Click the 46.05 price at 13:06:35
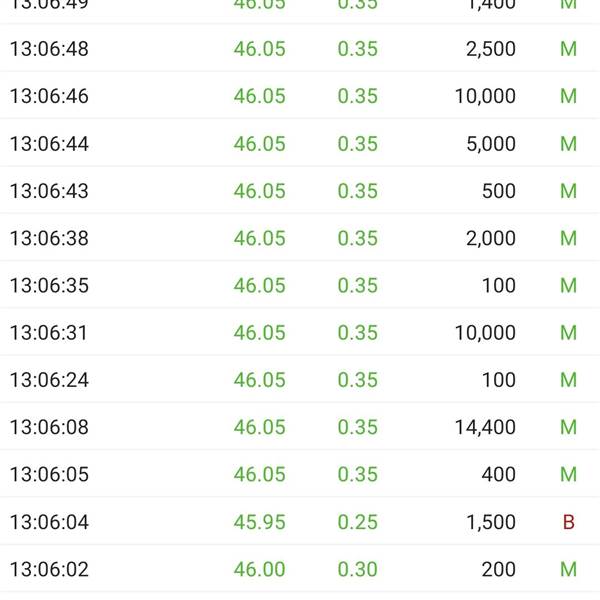 tap(260, 285)
